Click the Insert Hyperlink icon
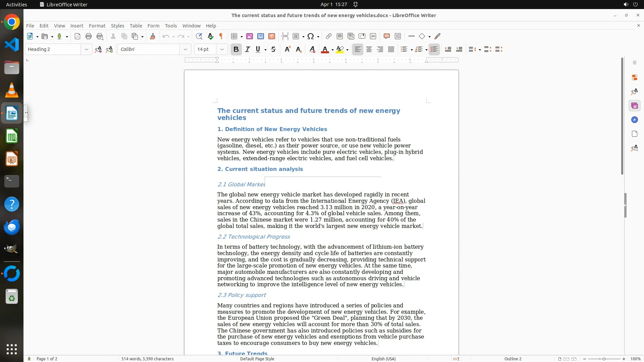Viewport: 644px width, 362px height. tap(329, 37)
